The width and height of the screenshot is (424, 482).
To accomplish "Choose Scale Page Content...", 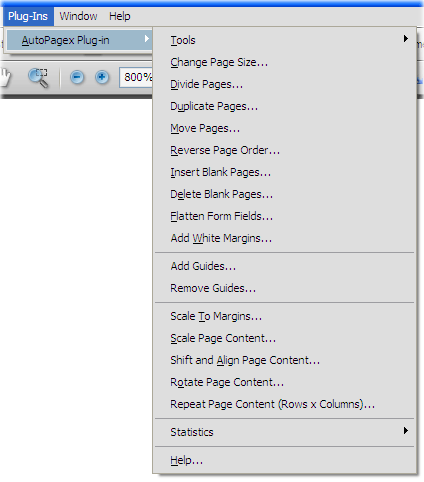I will [x=285, y=338].
